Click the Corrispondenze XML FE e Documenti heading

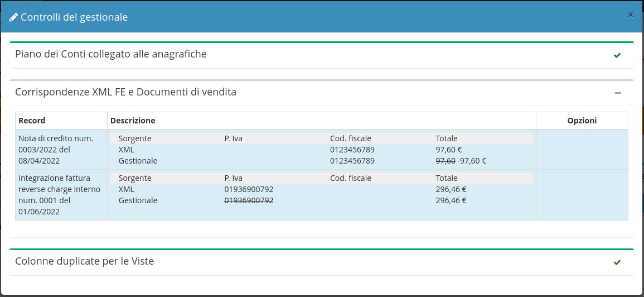click(125, 92)
